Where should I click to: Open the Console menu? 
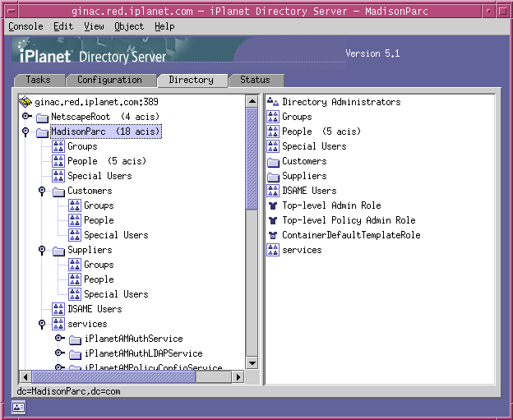[x=25, y=26]
